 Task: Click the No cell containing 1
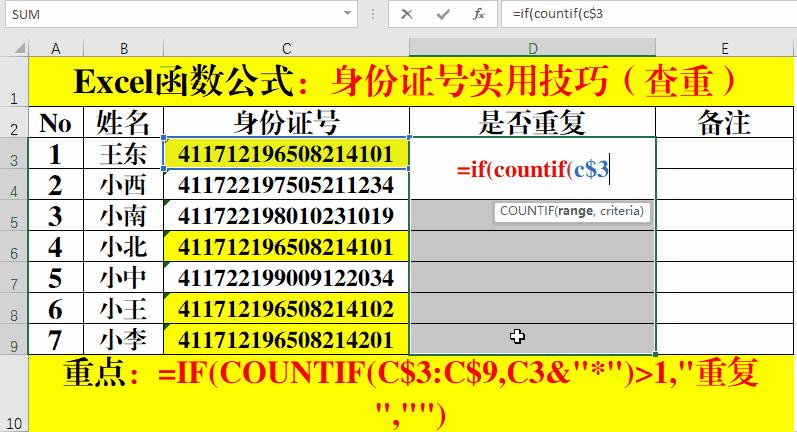tap(56, 153)
